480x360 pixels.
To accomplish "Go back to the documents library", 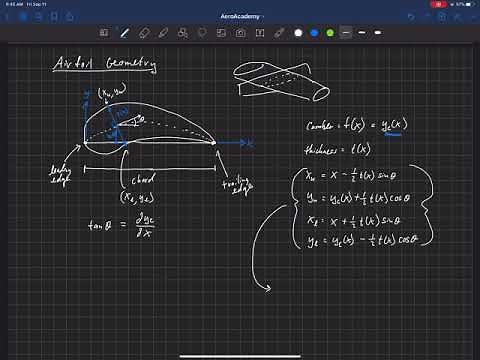I will tap(7, 17).
